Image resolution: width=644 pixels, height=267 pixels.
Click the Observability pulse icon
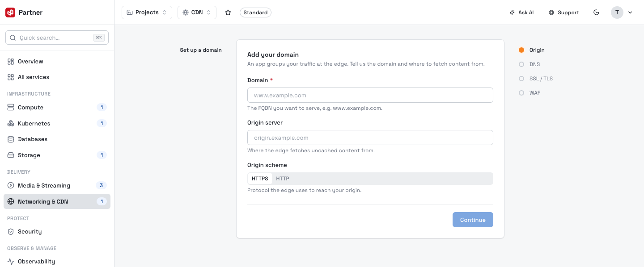[x=11, y=262]
